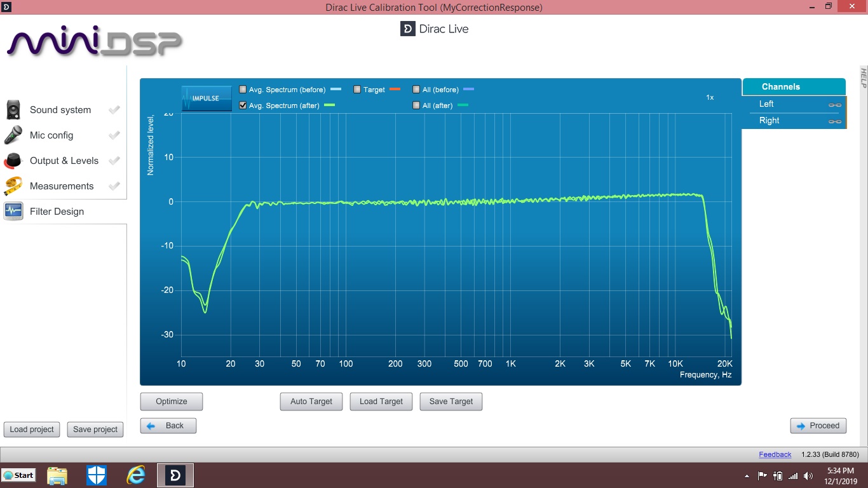Viewport: 868px width, 488px height.
Task: Click the Channels panel header
Action: coord(794,86)
